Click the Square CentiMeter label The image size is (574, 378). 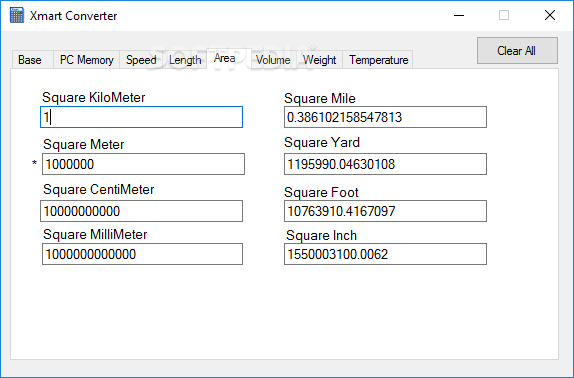pos(98,190)
